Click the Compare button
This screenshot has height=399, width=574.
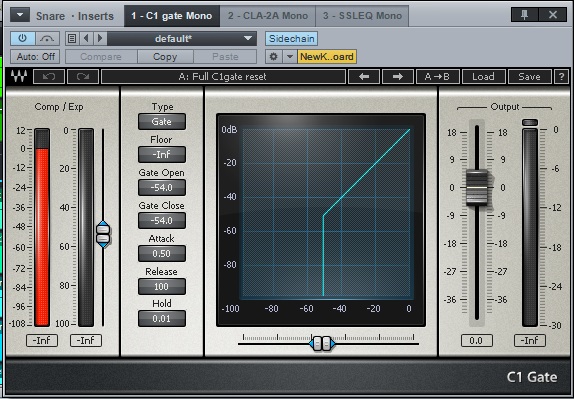pyautogui.click(x=101, y=57)
